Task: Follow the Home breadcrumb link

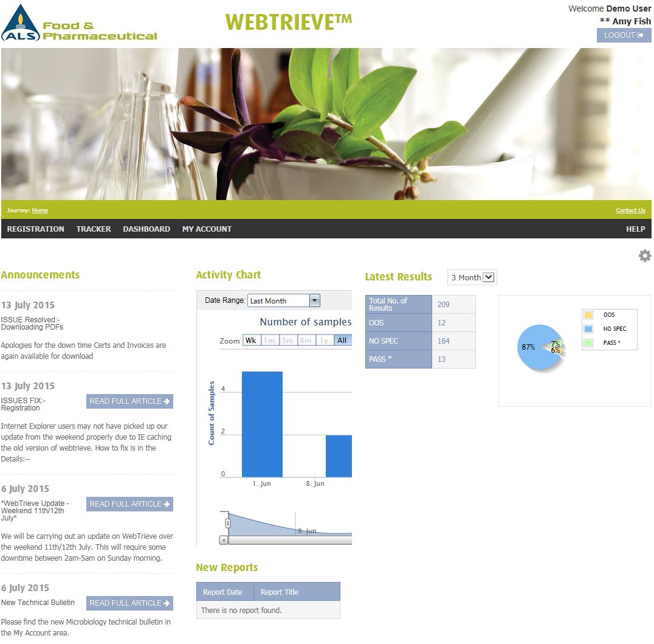Action: [40, 210]
